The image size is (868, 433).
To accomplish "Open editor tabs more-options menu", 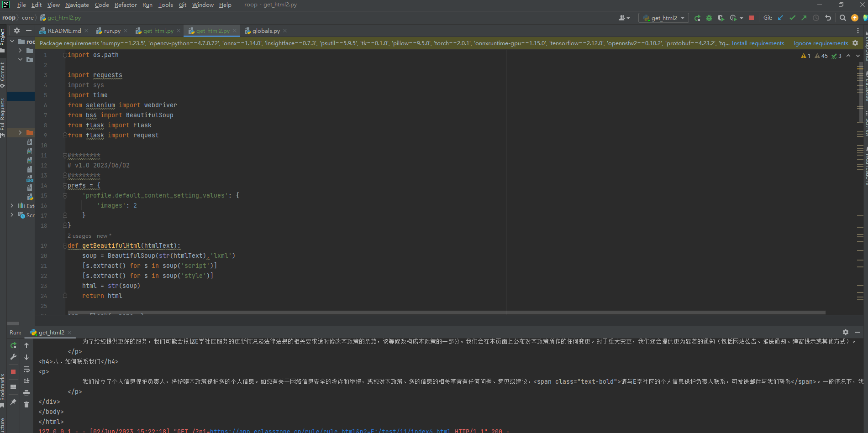I will pyautogui.click(x=857, y=31).
